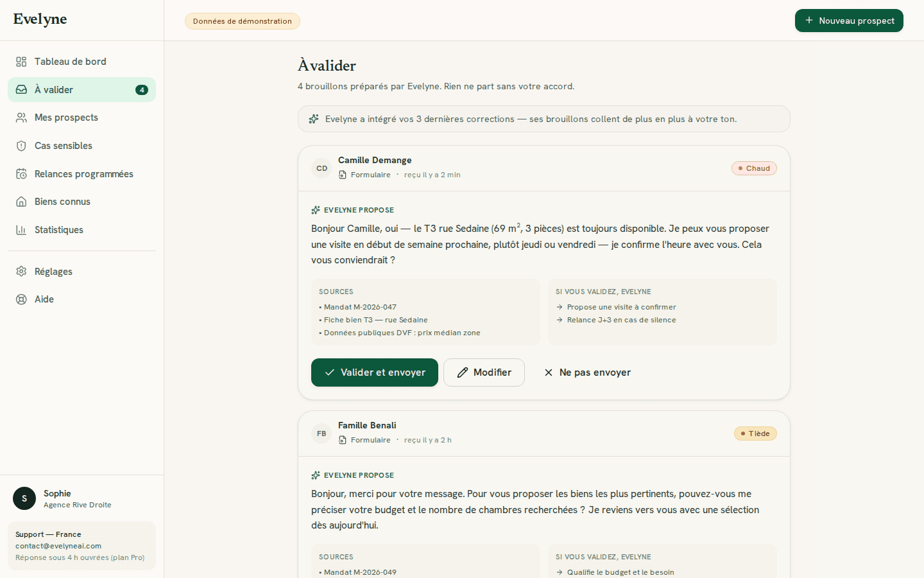Click Qualifie le budget et le besoin
The image size is (924, 578).
click(620, 572)
